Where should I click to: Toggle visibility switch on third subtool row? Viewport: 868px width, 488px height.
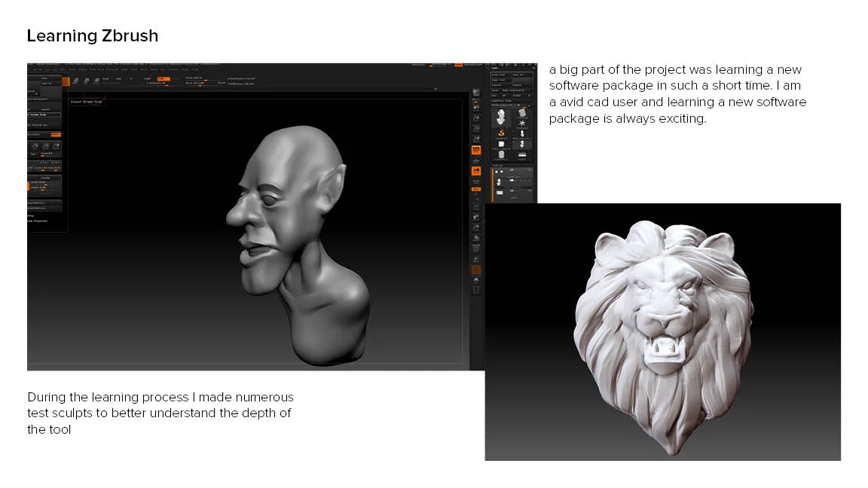tap(512, 191)
